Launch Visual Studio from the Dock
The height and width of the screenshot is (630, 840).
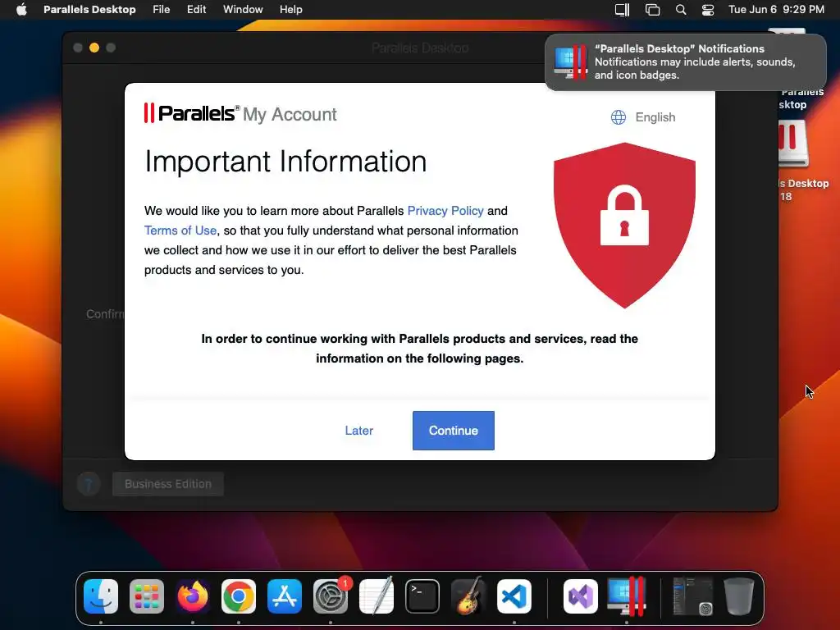coord(581,596)
